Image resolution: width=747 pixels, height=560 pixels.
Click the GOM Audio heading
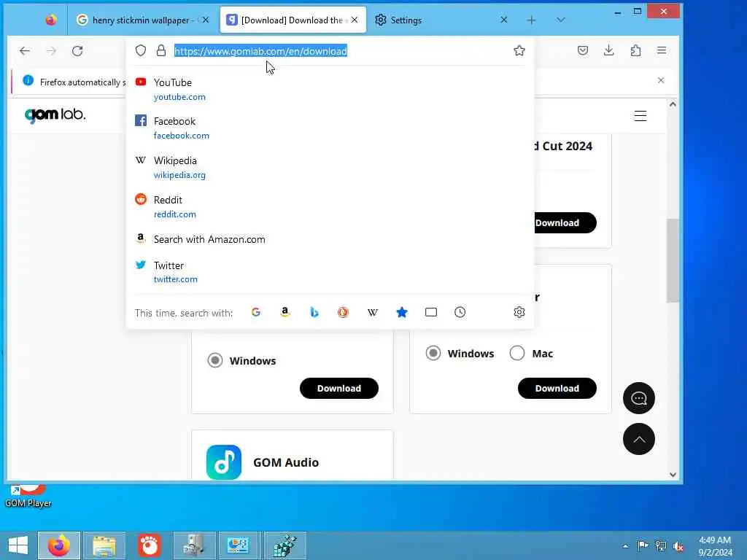286,462
